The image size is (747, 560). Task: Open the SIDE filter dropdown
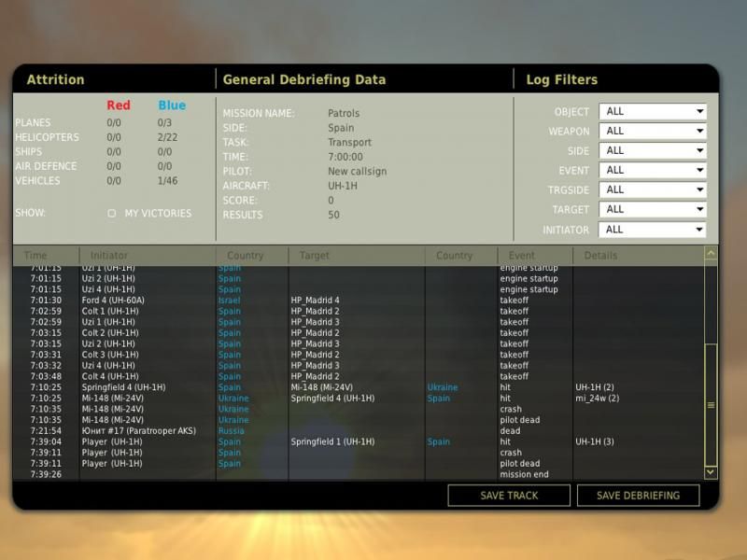point(652,151)
